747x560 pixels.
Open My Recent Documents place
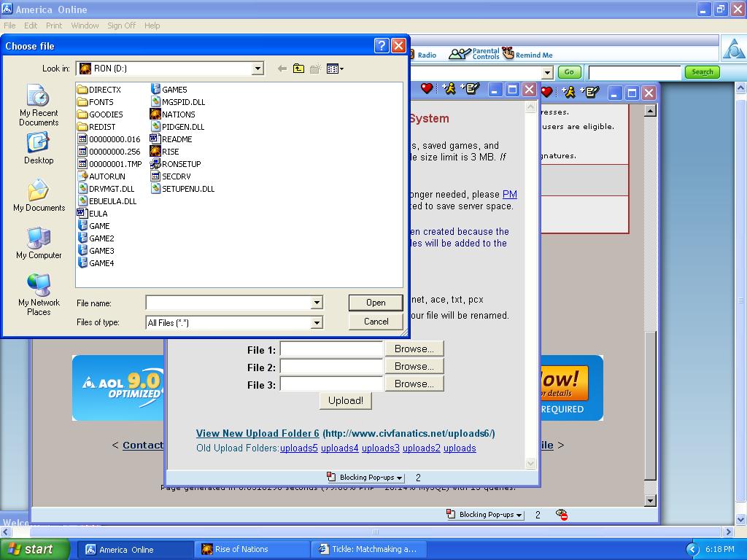[x=39, y=105]
